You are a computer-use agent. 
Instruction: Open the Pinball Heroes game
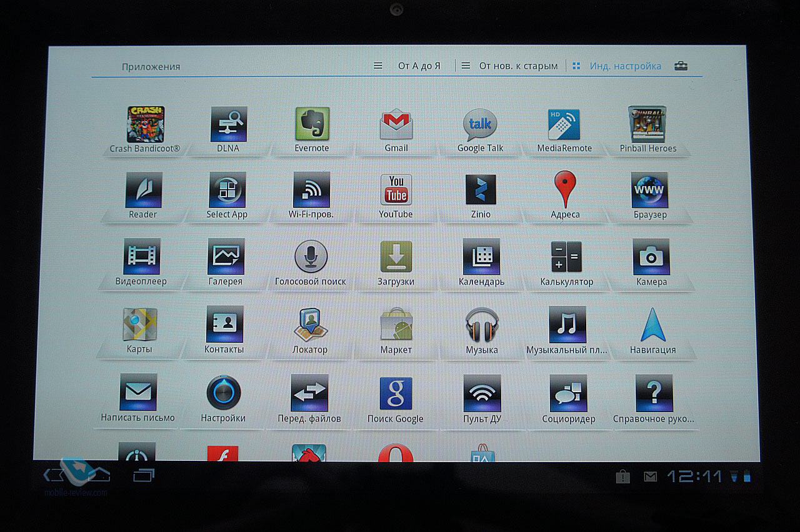(x=647, y=125)
